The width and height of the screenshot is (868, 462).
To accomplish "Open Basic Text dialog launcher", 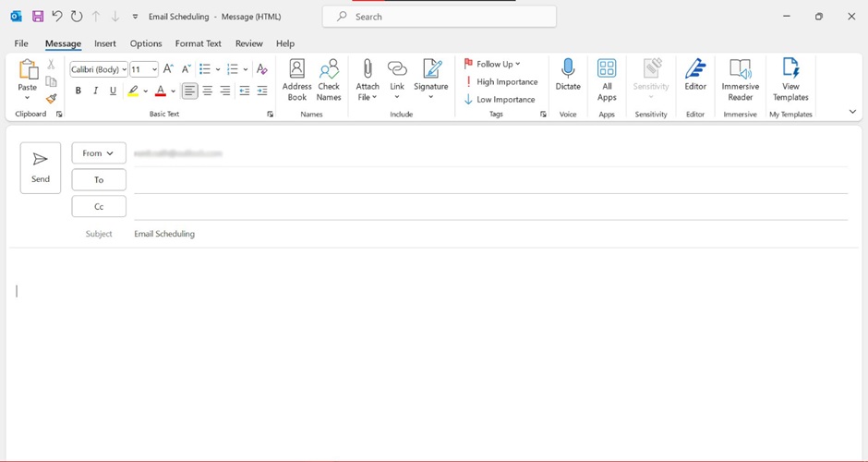I will point(271,115).
